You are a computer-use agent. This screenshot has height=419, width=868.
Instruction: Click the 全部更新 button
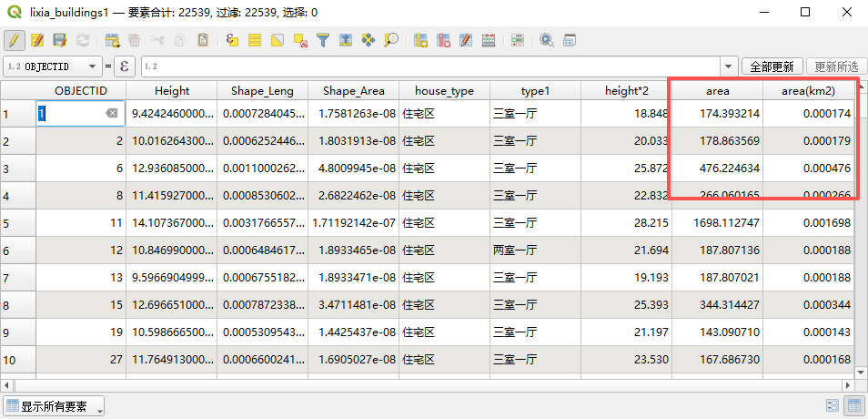(772, 66)
